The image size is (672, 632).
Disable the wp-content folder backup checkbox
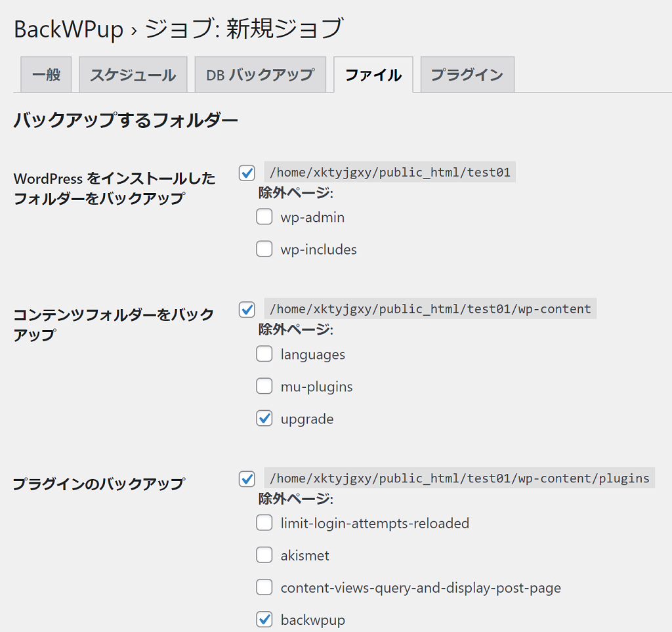[247, 310]
